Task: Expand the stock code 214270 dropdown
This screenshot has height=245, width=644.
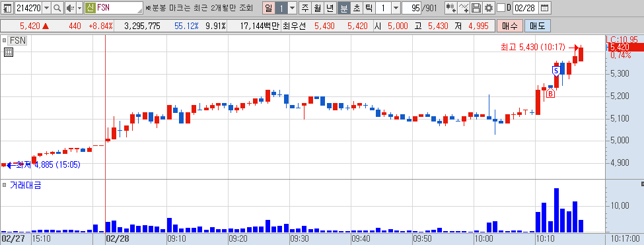Action: pos(46,8)
